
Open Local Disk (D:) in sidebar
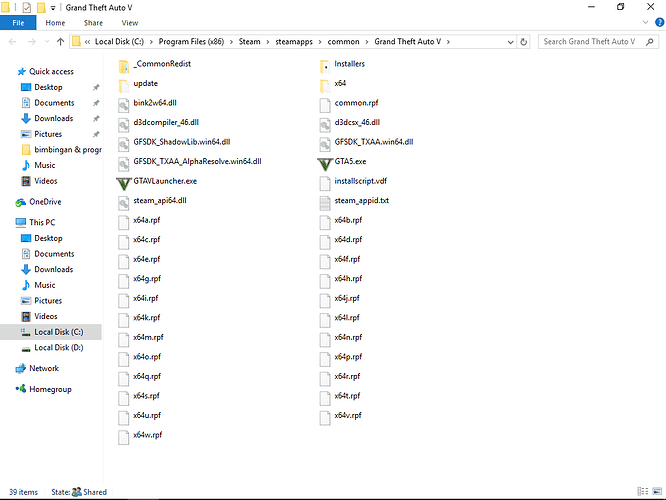tap(59, 347)
